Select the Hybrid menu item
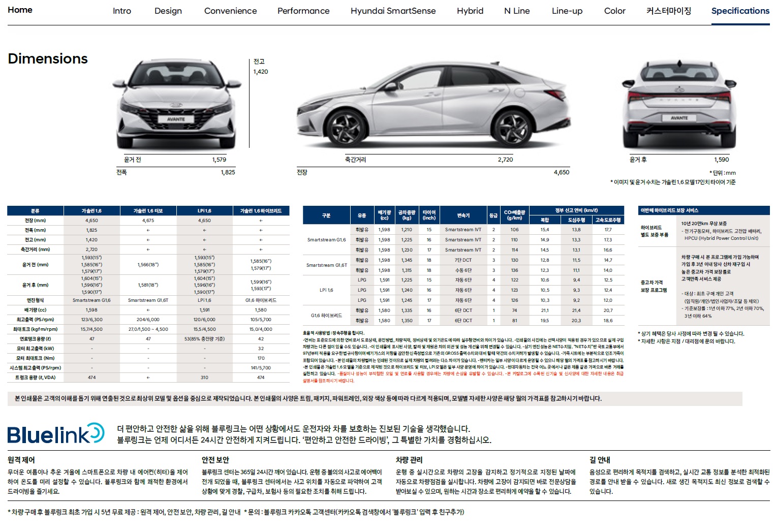Viewport: 775px width, 532px height. click(470, 11)
